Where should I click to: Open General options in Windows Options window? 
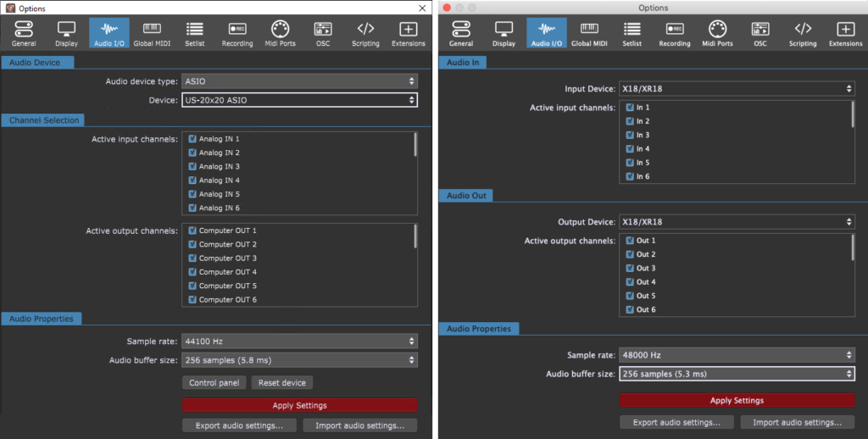click(x=24, y=33)
